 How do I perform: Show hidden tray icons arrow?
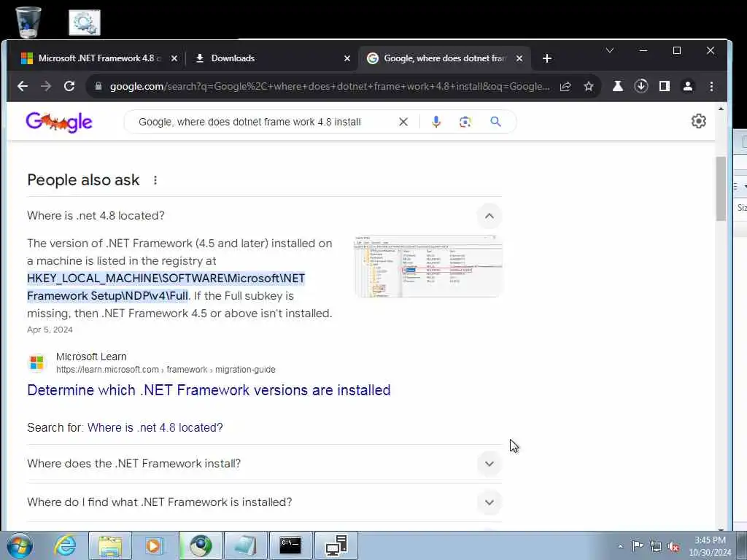coord(620,546)
